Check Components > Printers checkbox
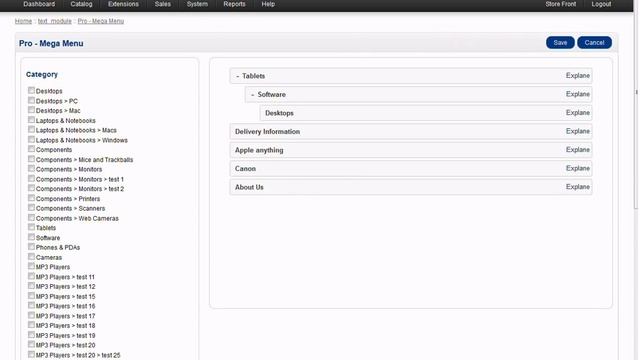The height and width of the screenshot is (360, 640). click(31, 198)
